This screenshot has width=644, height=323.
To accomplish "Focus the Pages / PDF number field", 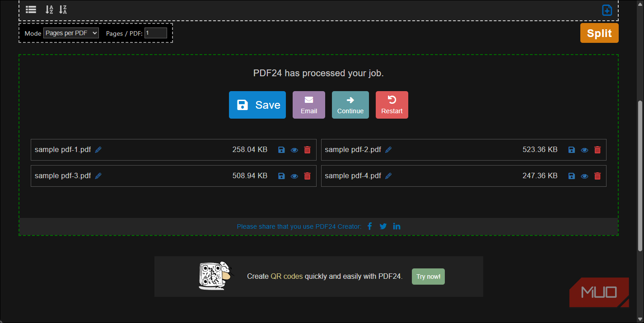I will pyautogui.click(x=156, y=33).
